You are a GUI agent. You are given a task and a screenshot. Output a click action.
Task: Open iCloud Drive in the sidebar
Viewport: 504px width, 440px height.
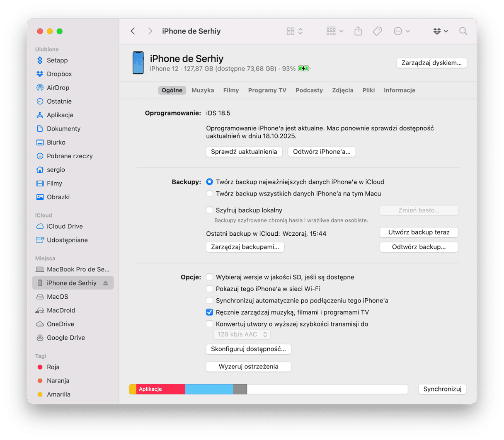(64, 226)
